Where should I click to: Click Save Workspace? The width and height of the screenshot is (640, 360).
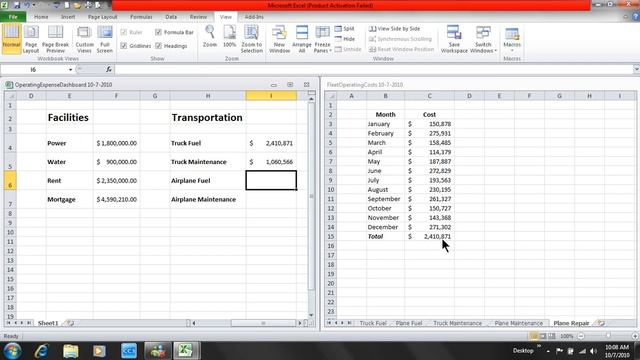pyautogui.click(x=454, y=39)
